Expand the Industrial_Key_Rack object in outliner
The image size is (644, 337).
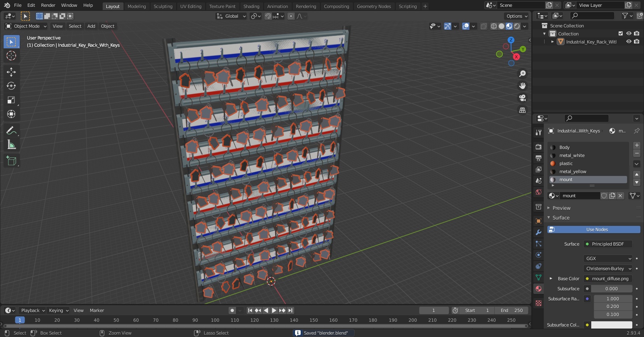pyautogui.click(x=553, y=41)
